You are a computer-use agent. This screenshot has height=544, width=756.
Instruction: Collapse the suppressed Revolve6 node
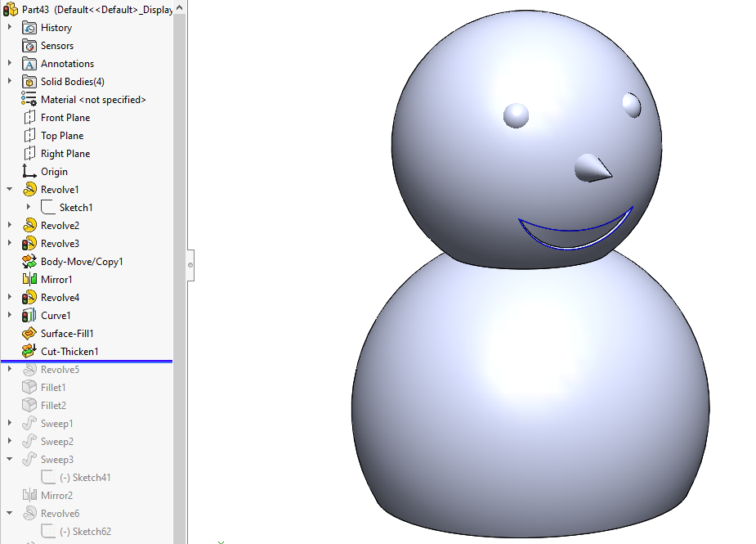[10, 513]
